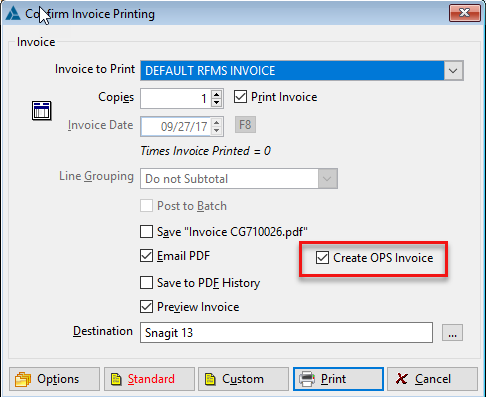Select the DEFAULT RFMS INVOICE combo box field
The height and width of the screenshot is (397, 486).
(302, 71)
